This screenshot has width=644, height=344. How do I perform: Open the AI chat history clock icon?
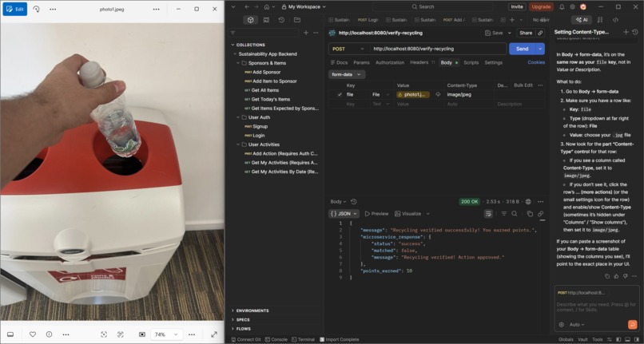pos(635,32)
